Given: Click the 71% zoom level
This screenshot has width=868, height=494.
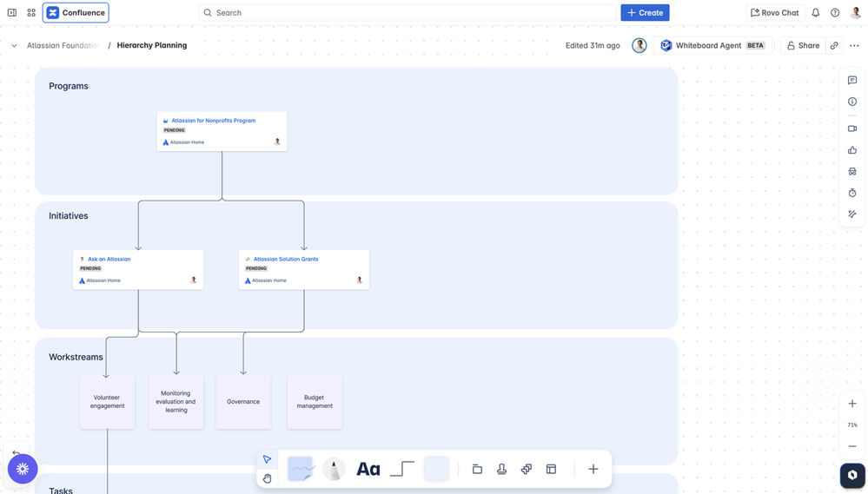Looking at the screenshot, I should [852, 425].
